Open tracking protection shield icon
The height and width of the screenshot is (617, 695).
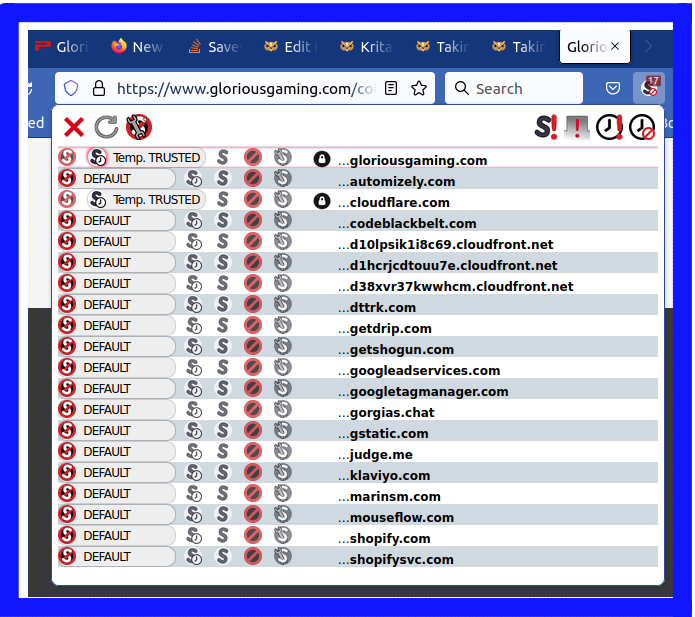(71, 88)
